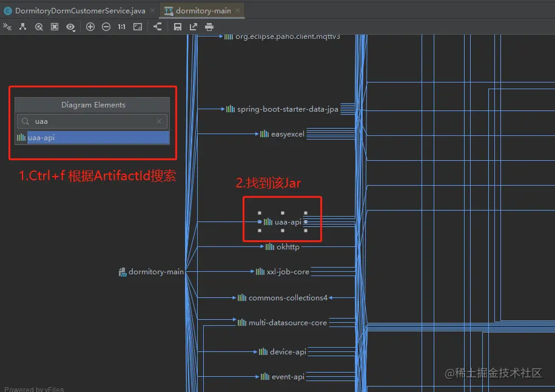Viewport: 555px width, 392px height.
Task: Switch to DormitoryDormCustomerService.java tab
Action: click(80, 11)
